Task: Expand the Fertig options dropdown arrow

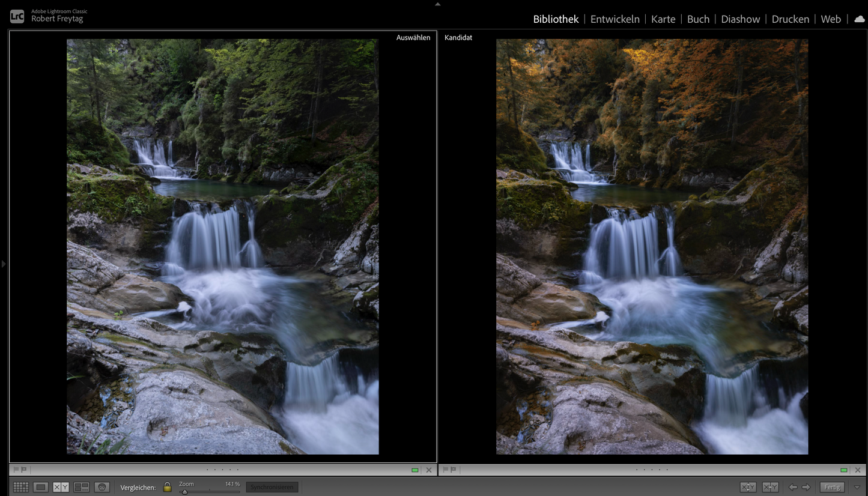Action: [857, 487]
